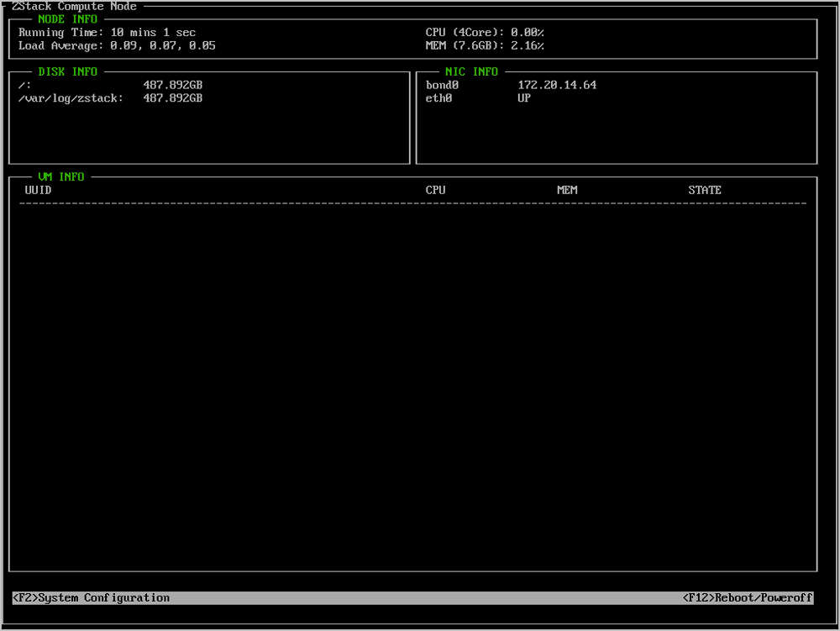Open F2 System Configuration
The width and height of the screenshot is (840, 631).
[x=92, y=598]
